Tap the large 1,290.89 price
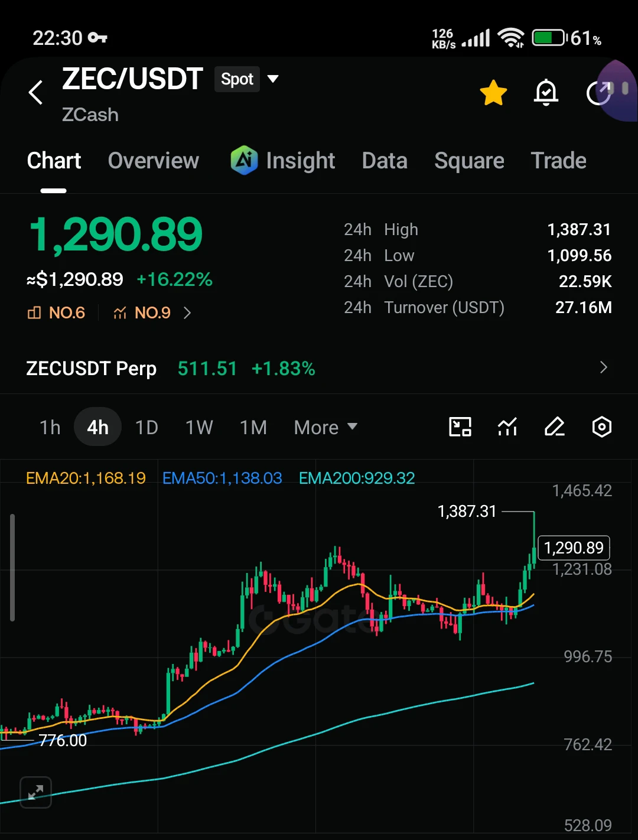Viewport: 638px width, 840px height. pyautogui.click(x=116, y=235)
